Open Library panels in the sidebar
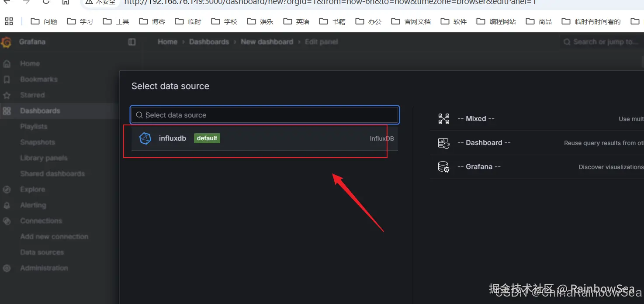644x304 pixels. [x=44, y=158]
